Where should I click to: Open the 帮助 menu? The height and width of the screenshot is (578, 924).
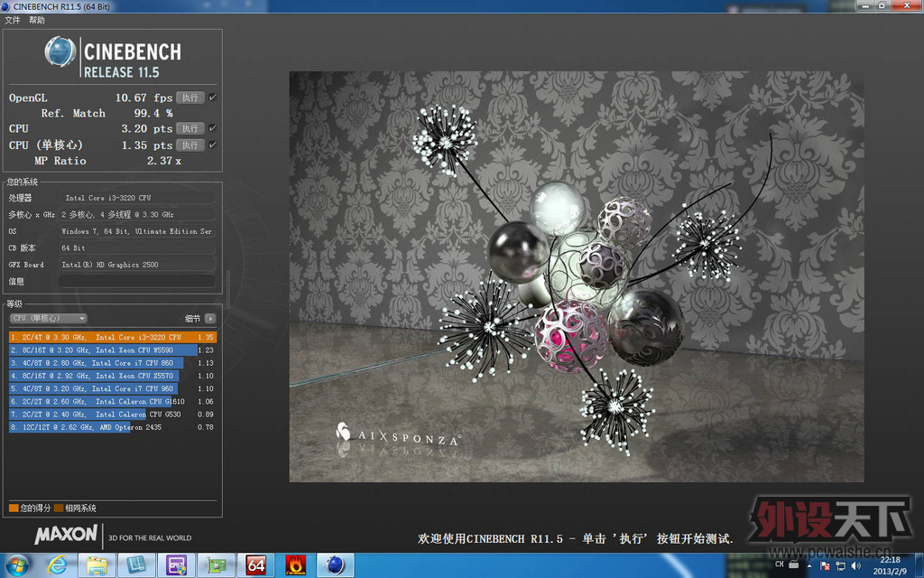click(36, 20)
